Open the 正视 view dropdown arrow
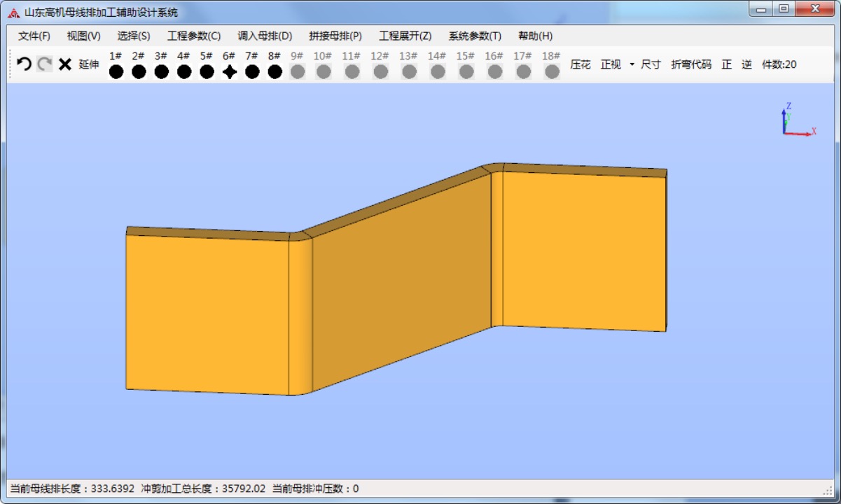This screenshot has width=841, height=504. pyautogui.click(x=632, y=64)
